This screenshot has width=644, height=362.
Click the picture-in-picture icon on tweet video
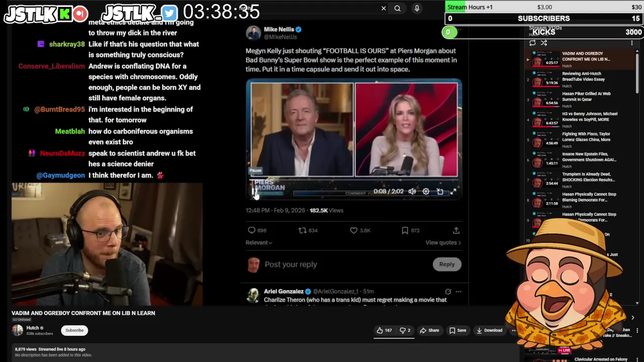tap(440, 192)
